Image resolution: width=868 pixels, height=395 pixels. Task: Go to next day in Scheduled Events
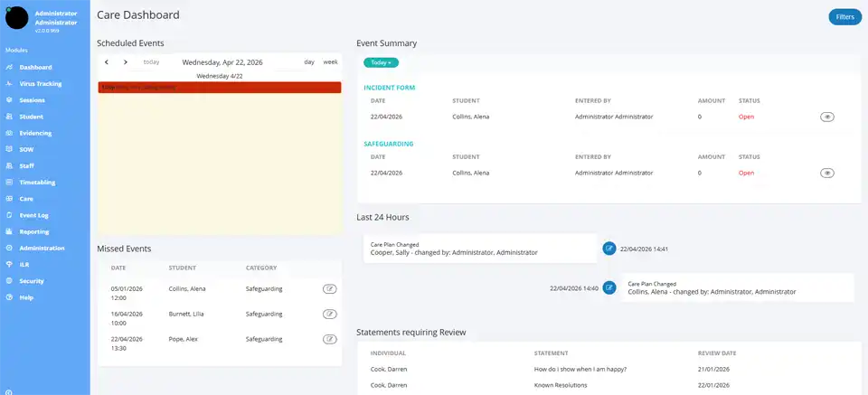pyautogui.click(x=126, y=62)
